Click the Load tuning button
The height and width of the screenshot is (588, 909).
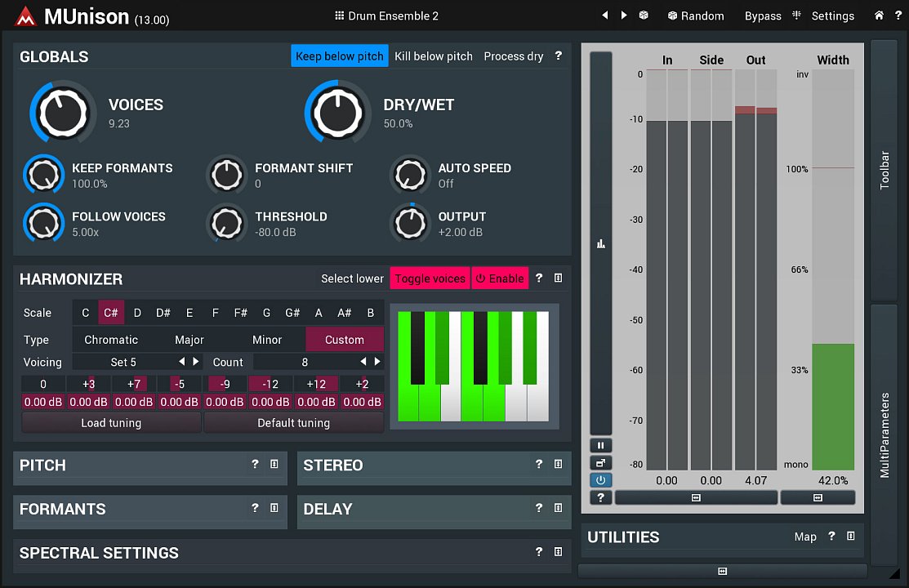point(111,423)
